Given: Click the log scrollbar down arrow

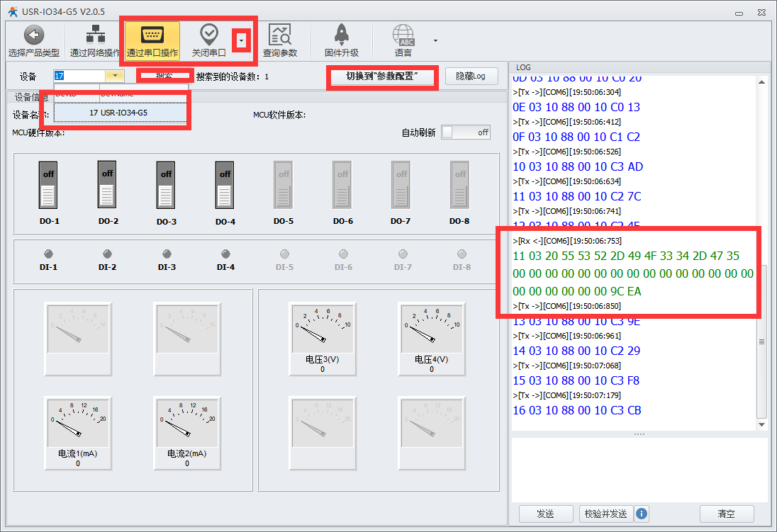Looking at the screenshot, I should 761,424.
